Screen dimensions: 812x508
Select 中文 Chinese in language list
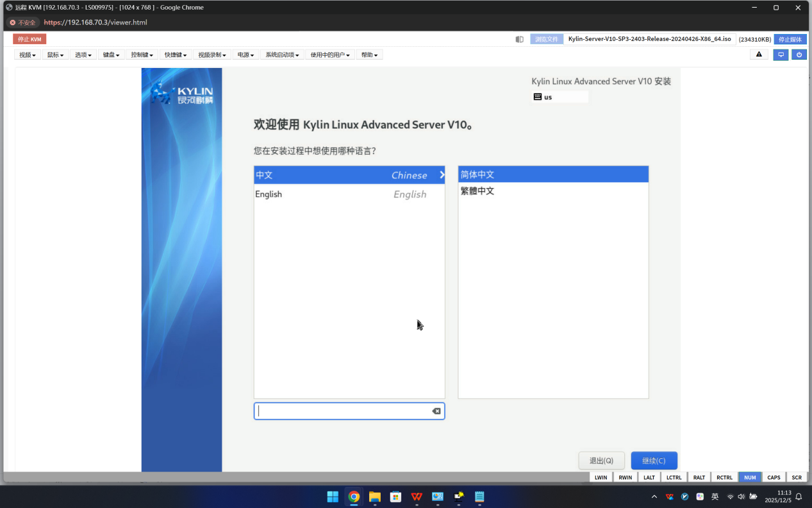[x=349, y=175]
